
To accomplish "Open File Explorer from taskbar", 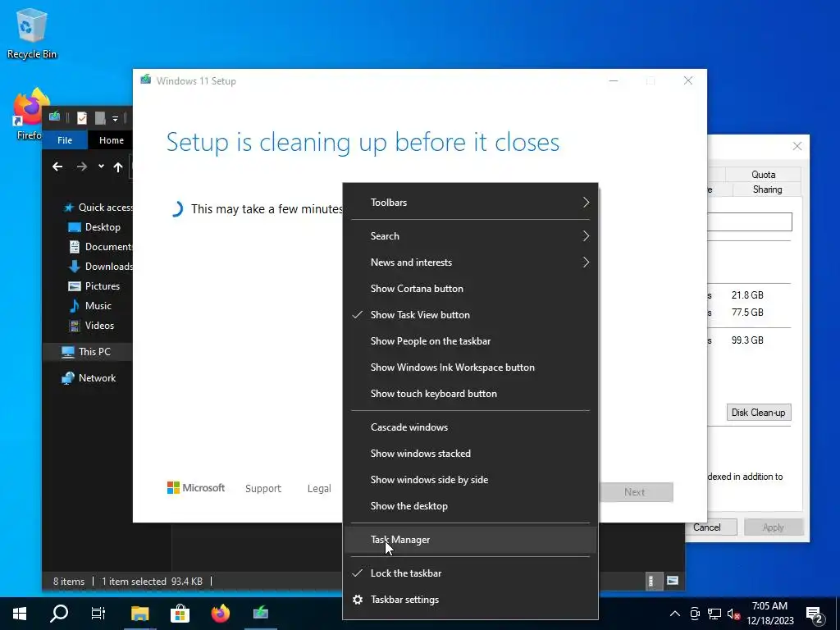I will pos(139,614).
